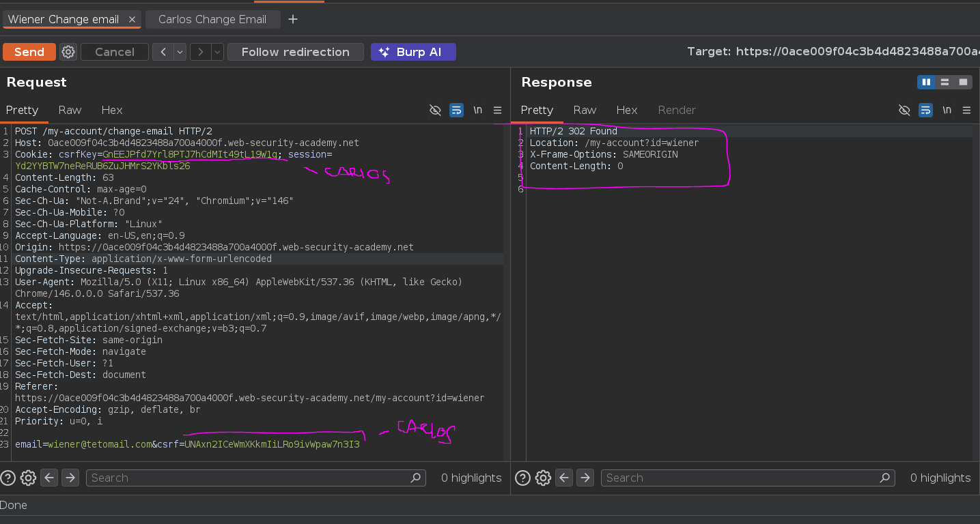Click Follow redirection
Image resolution: width=980 pixels, height=524 pixels.
point(295,52)
